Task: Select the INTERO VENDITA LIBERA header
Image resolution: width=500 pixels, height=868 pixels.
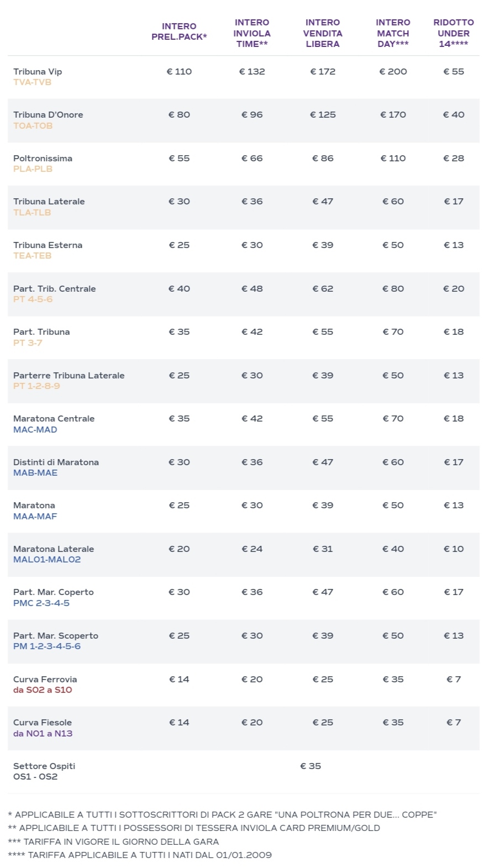Action: pyautogui.click(x=323, y=33)
